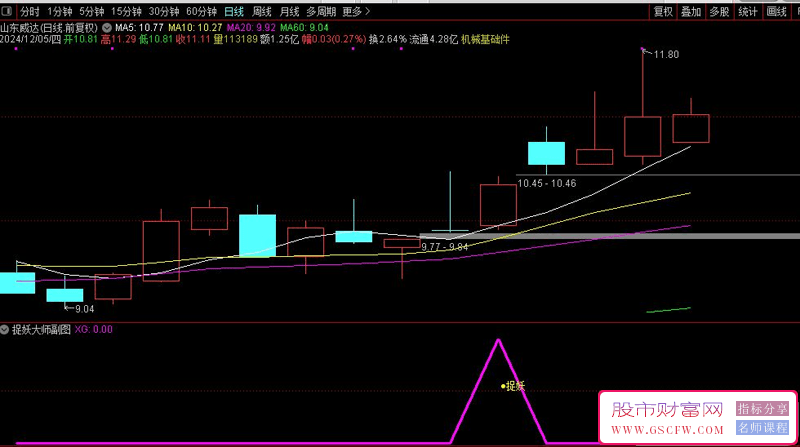Click the 9.77 - 9.84 gap label
The image size is (800, 447).
[444, 247]
